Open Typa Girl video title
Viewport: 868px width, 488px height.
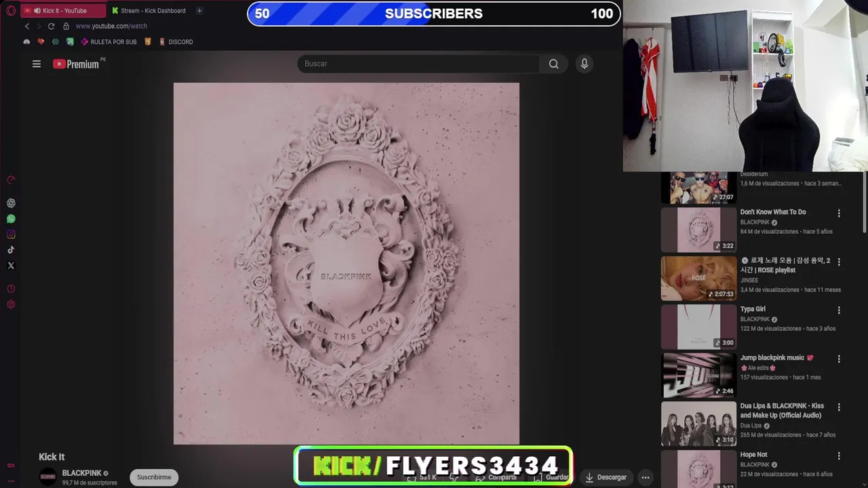pyautogui.click(x=753, y=309)
